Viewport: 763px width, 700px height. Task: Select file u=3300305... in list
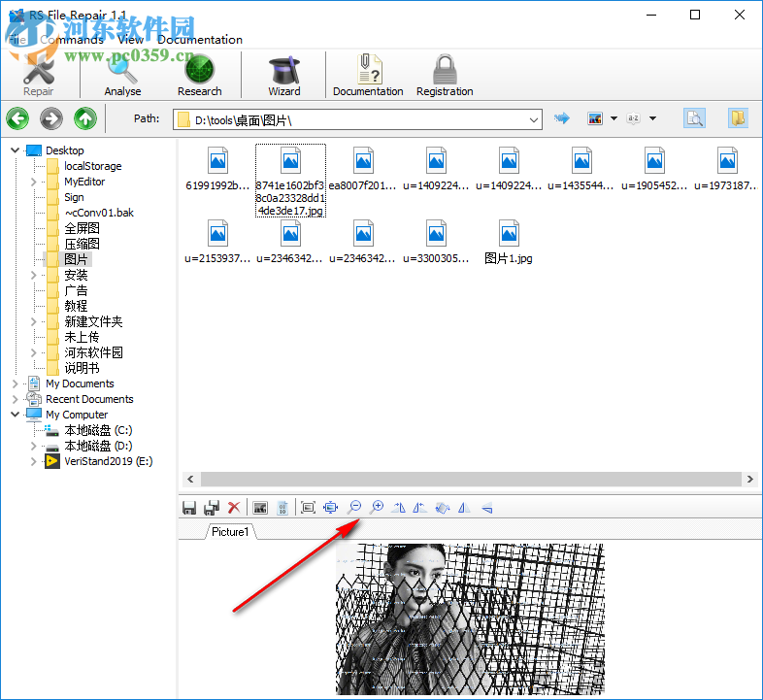click(436, 242)
